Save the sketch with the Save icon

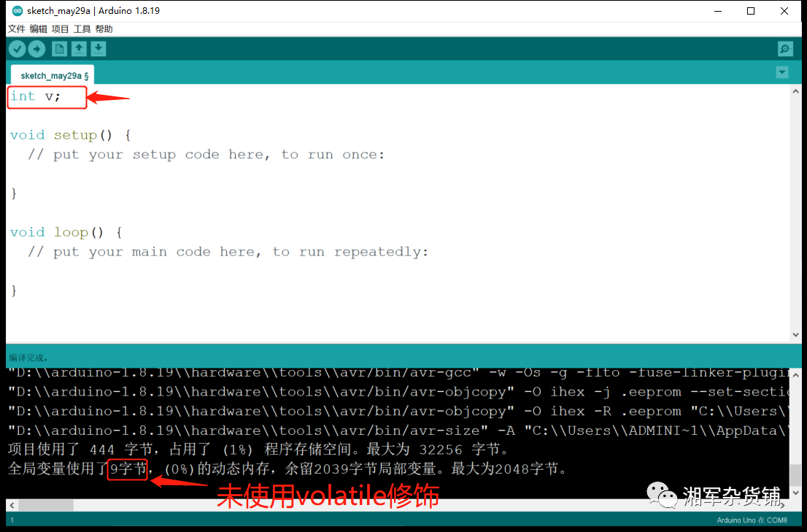[99, 49]
